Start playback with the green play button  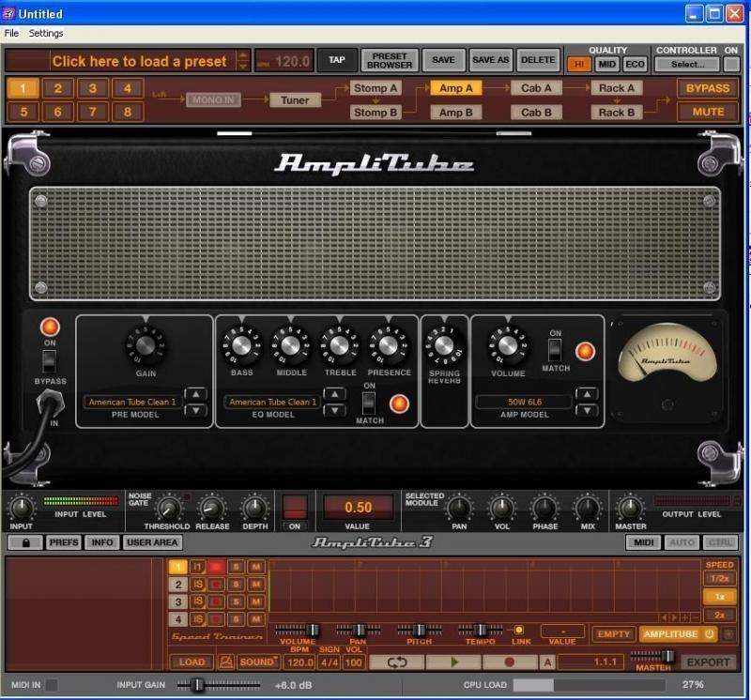point(455,662)
